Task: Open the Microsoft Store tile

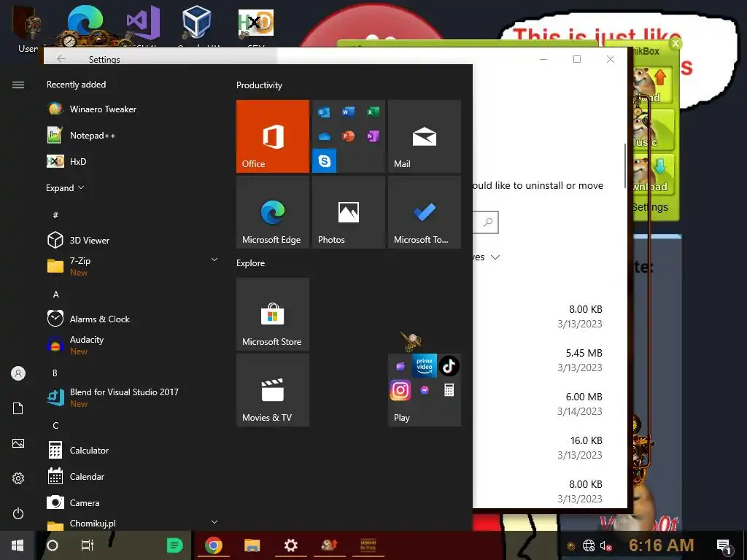Action: 273,314
